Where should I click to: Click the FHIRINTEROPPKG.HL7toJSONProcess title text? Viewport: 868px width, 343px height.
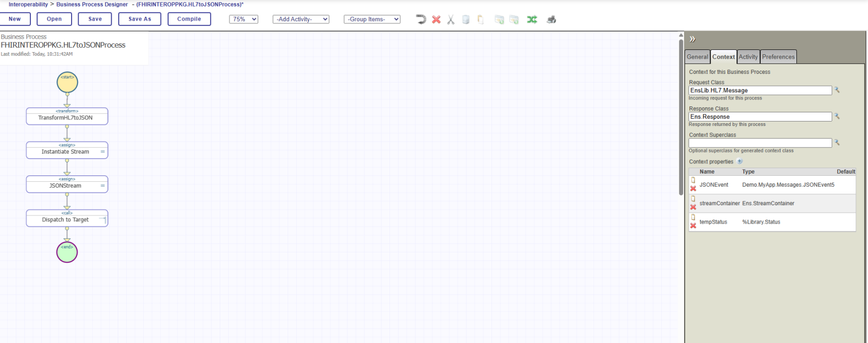coord(63,45)
